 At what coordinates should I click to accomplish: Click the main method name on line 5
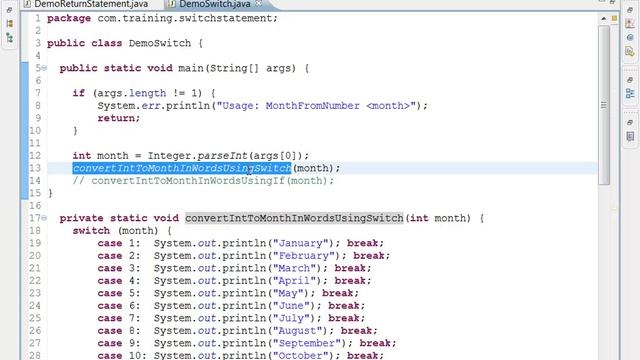point(191,68)
